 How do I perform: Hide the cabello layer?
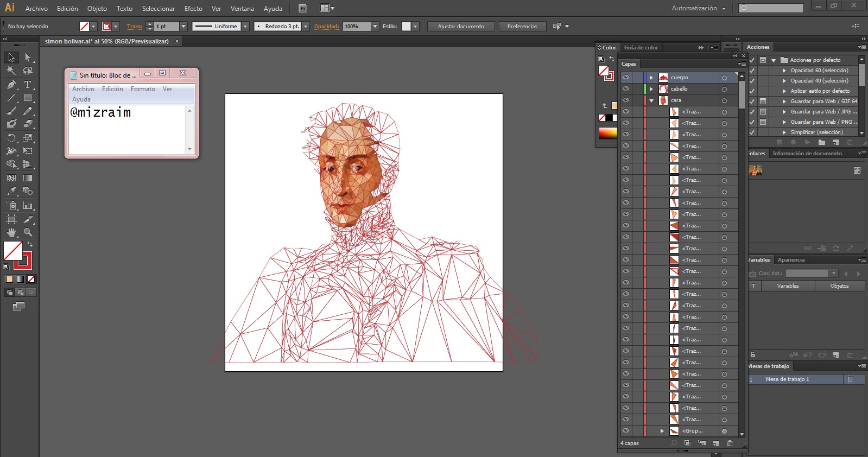pos(626,89)
